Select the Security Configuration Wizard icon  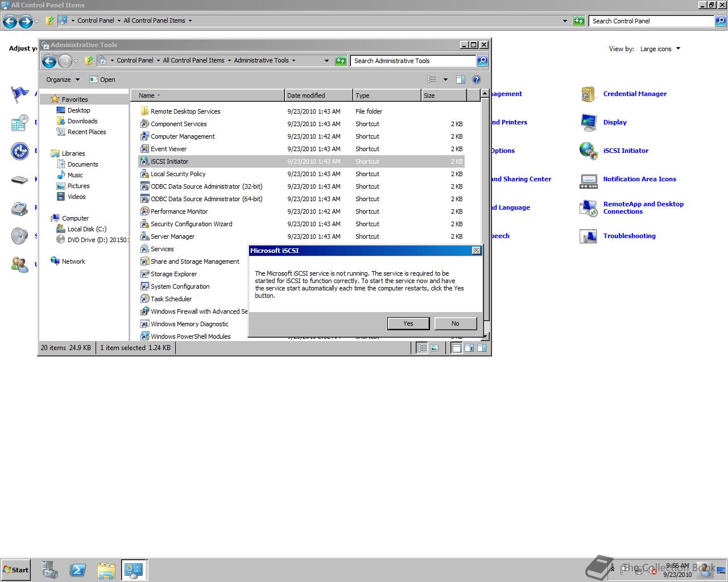pyautogui.click(x=144, y=224)
